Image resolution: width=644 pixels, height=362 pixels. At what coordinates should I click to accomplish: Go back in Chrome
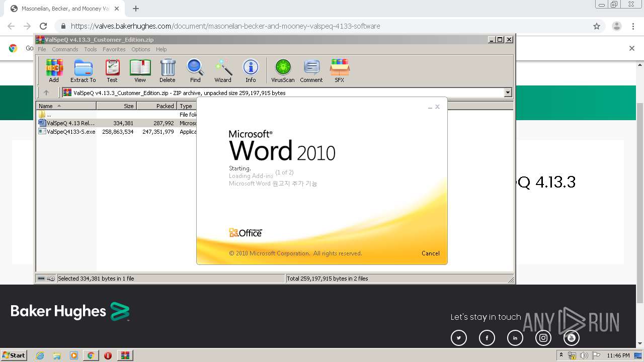[11, 26]
